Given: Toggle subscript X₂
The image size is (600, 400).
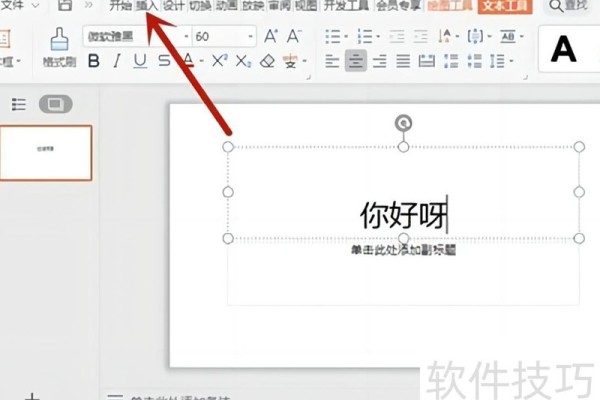Looking at the screenshot, I should click(243, 61).
